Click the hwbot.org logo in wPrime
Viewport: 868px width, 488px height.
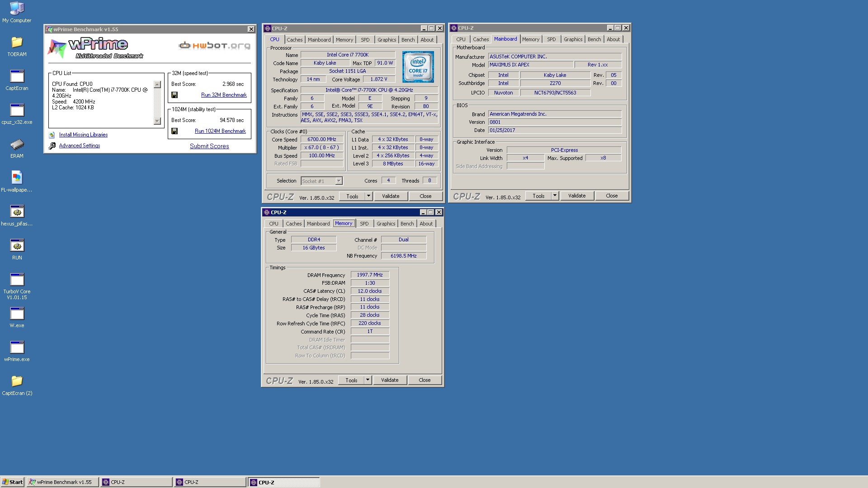pyautogui.click(x=214, y=45)
